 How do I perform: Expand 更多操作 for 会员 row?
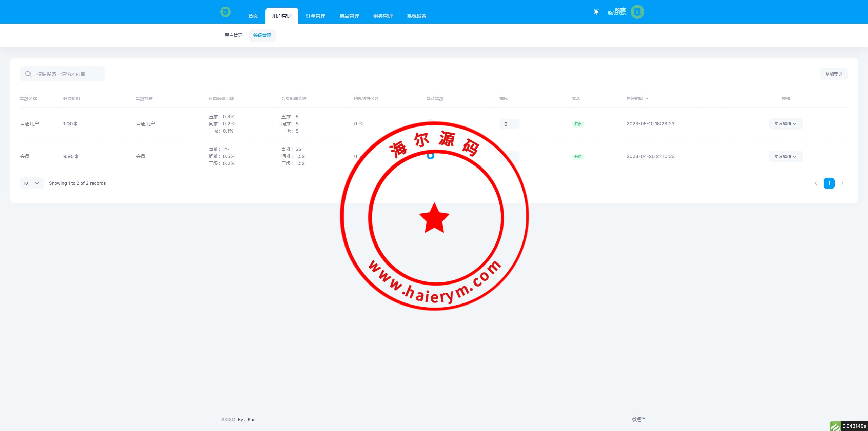pos(785,156)
